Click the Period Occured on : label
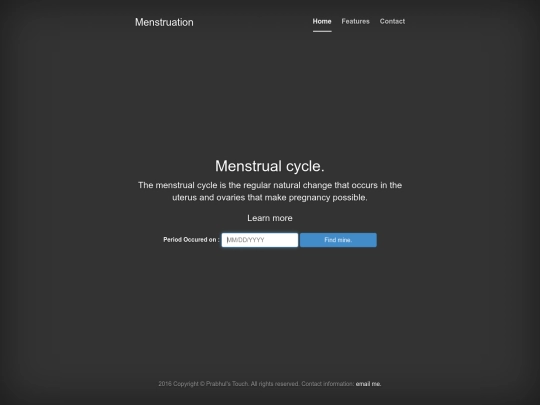 coord(191,240)
